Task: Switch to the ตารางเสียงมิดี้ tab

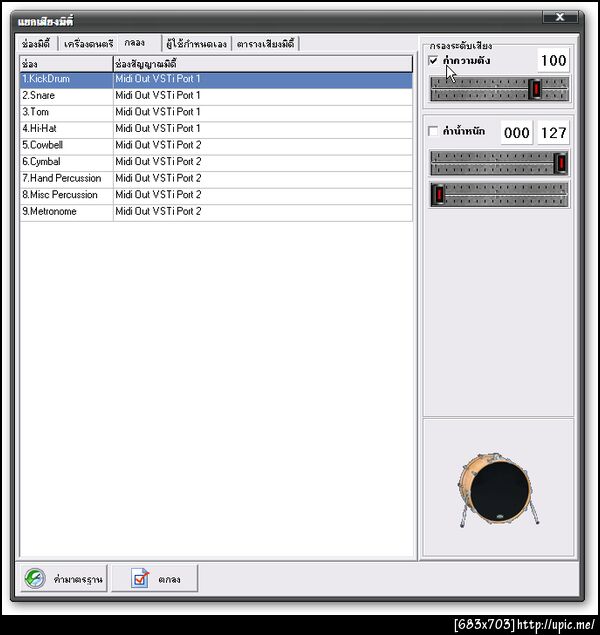Action: click(x=265, y=44)
